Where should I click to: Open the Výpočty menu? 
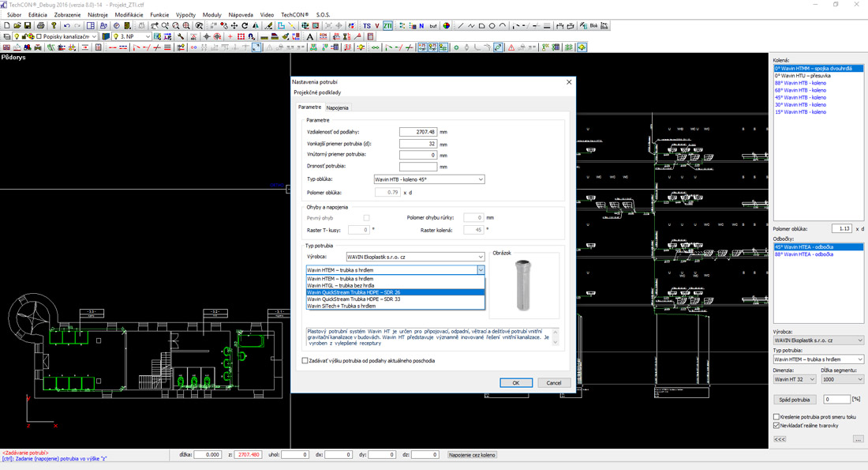click(185, 15)
